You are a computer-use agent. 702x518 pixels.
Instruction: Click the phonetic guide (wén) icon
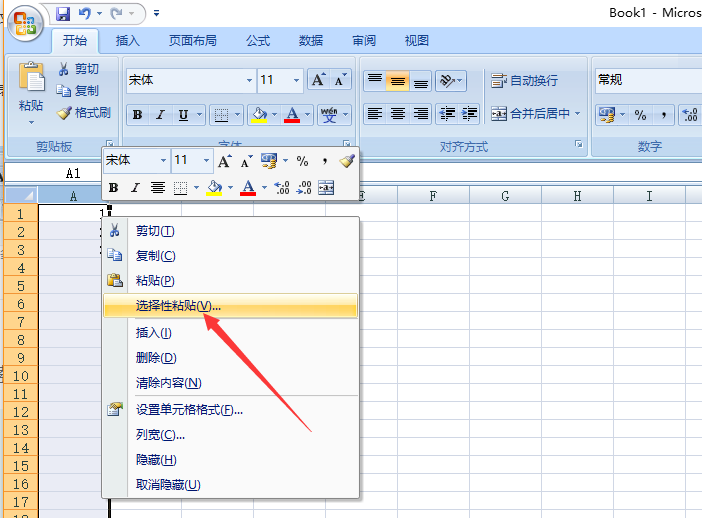(330, 115)
